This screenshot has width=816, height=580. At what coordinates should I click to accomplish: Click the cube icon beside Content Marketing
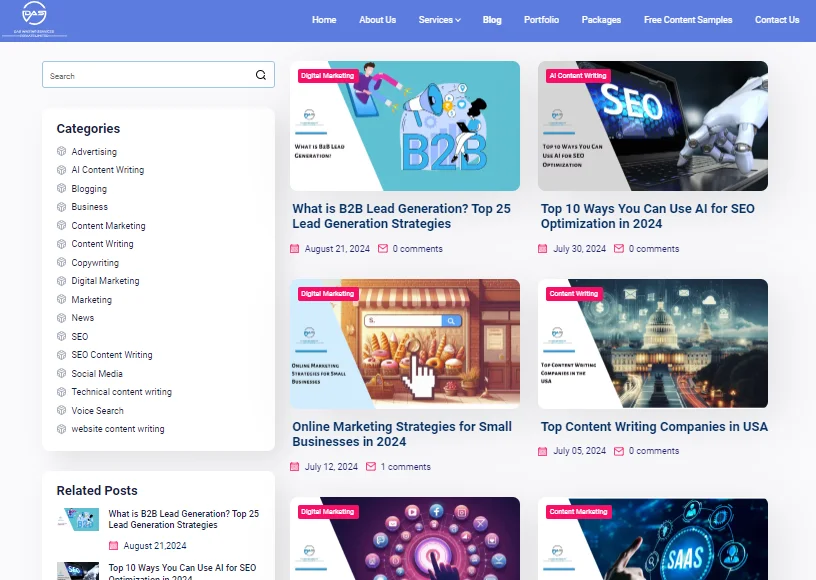point(61,225)
